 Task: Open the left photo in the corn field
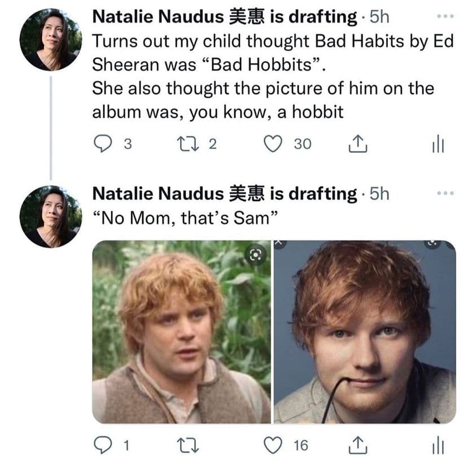pyautogui.click(x=181, y=339)
